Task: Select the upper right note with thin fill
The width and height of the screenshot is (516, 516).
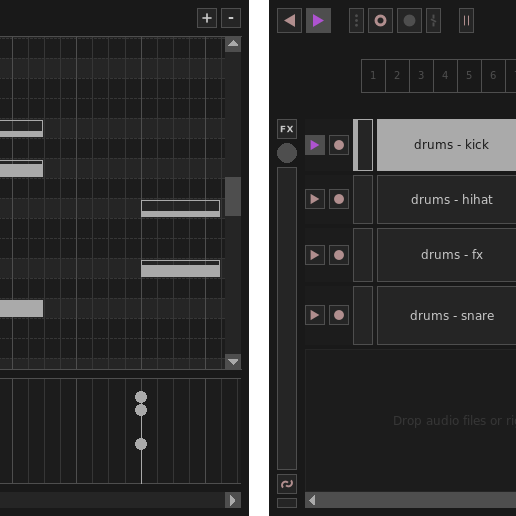Action: [x=180, y=209]
